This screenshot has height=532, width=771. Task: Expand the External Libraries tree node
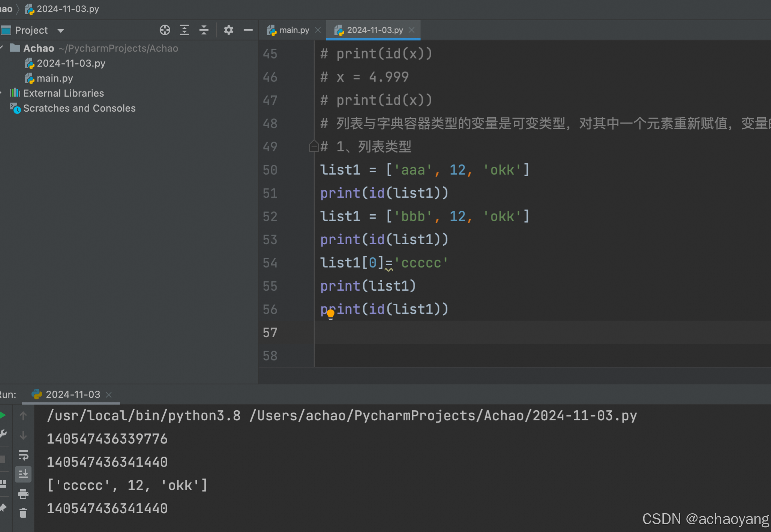click(1, 93)
